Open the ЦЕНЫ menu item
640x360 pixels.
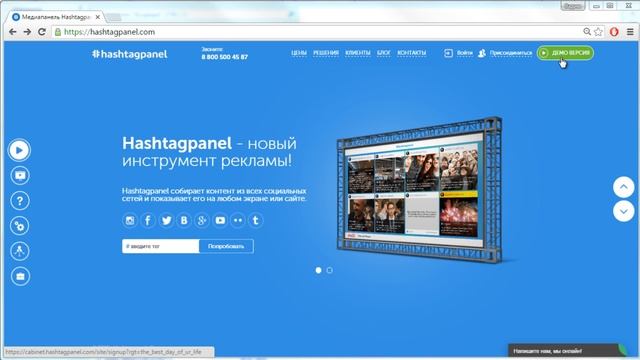299,53
